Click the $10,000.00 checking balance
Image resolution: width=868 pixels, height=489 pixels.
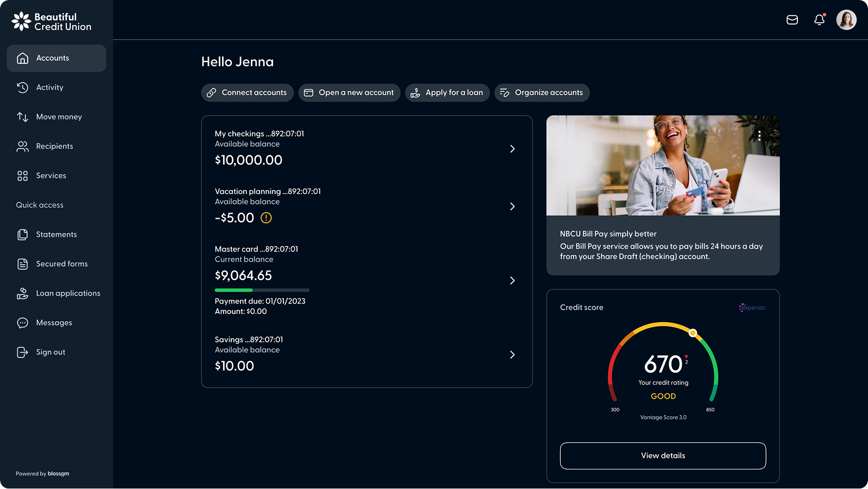[x=249, y=160]
